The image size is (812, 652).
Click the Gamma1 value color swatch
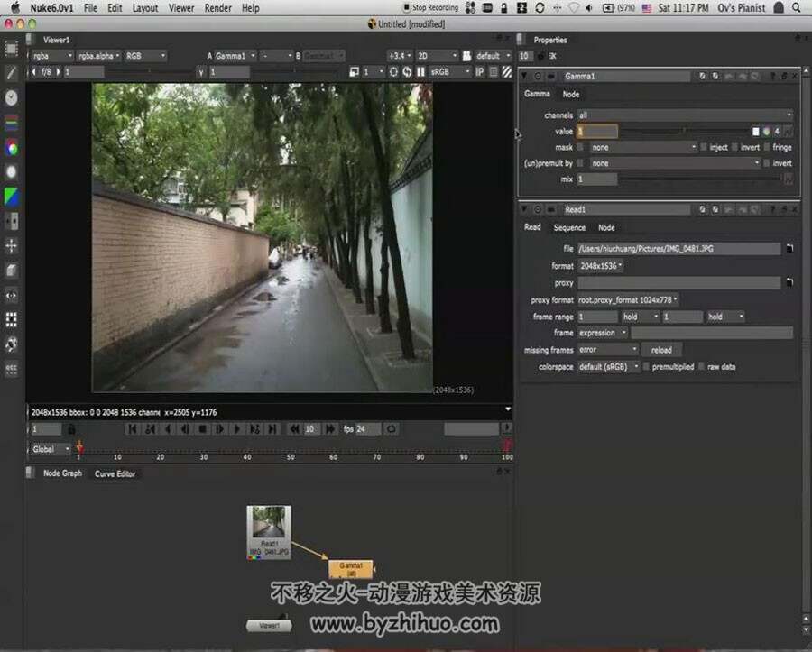755,132
